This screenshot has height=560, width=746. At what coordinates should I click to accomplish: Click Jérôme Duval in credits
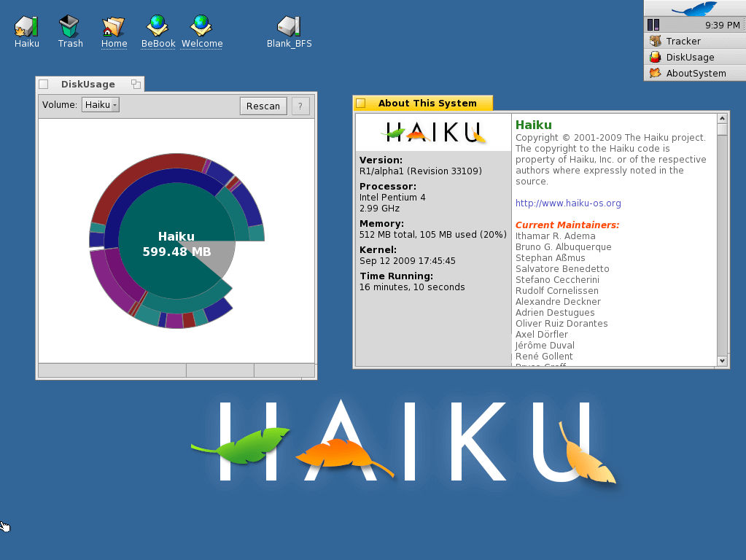(545, 346)
